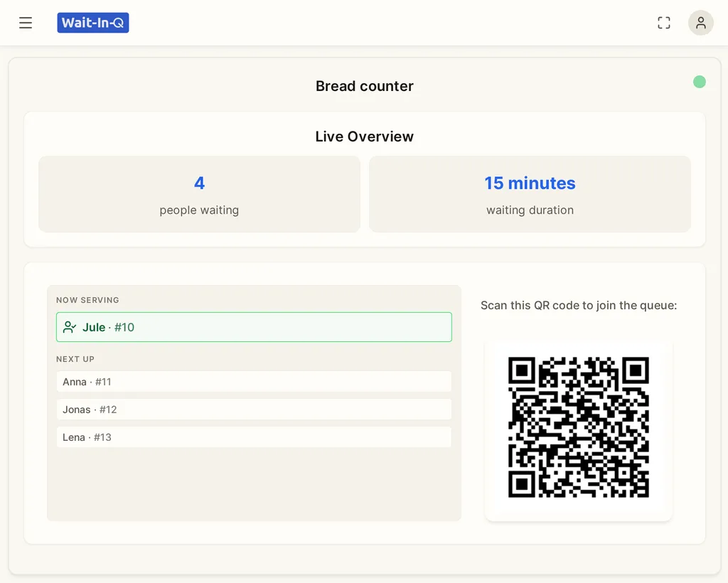Click the Live Overview heading
Viewport: 728px width, 583px height.
[365, 137]
